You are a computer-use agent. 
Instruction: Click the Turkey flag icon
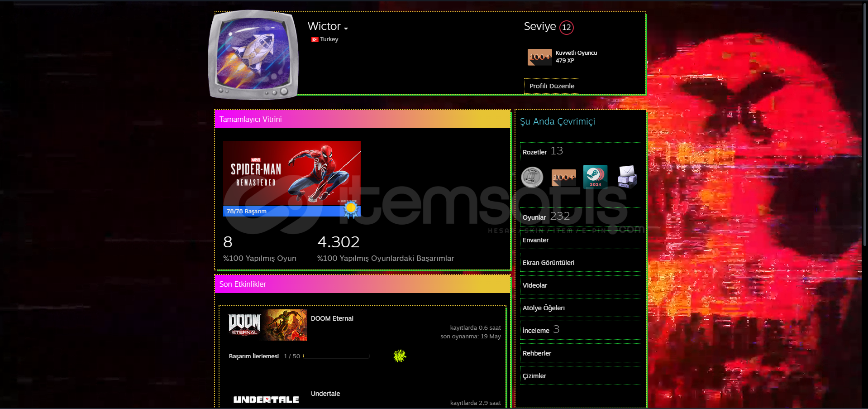click(315, 39)
